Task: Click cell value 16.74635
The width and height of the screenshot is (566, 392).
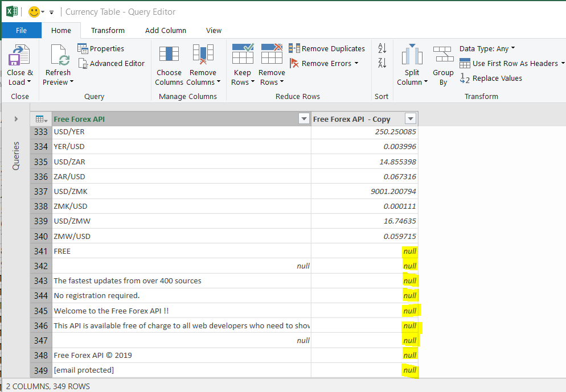Action: click(364, 221)
